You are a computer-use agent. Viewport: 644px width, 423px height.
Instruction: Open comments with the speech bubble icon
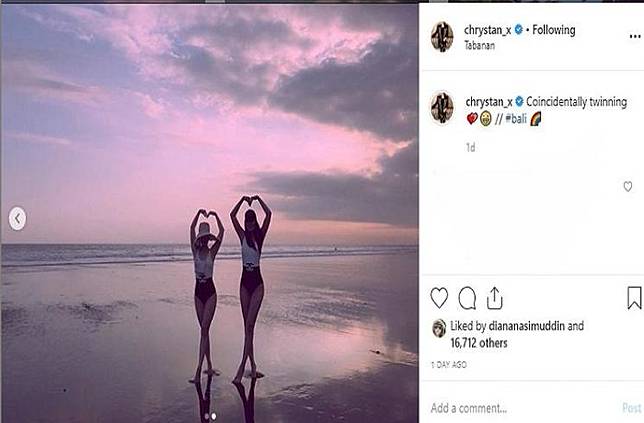pos(467,298)
